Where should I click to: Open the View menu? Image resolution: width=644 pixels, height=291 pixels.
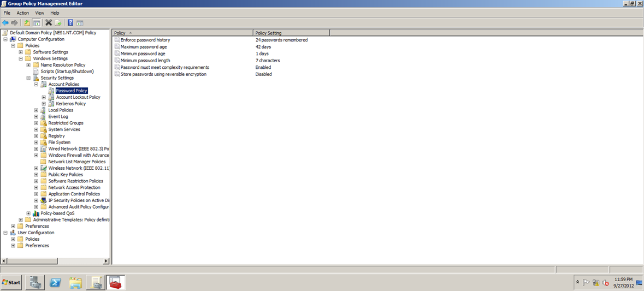(40, 13)
